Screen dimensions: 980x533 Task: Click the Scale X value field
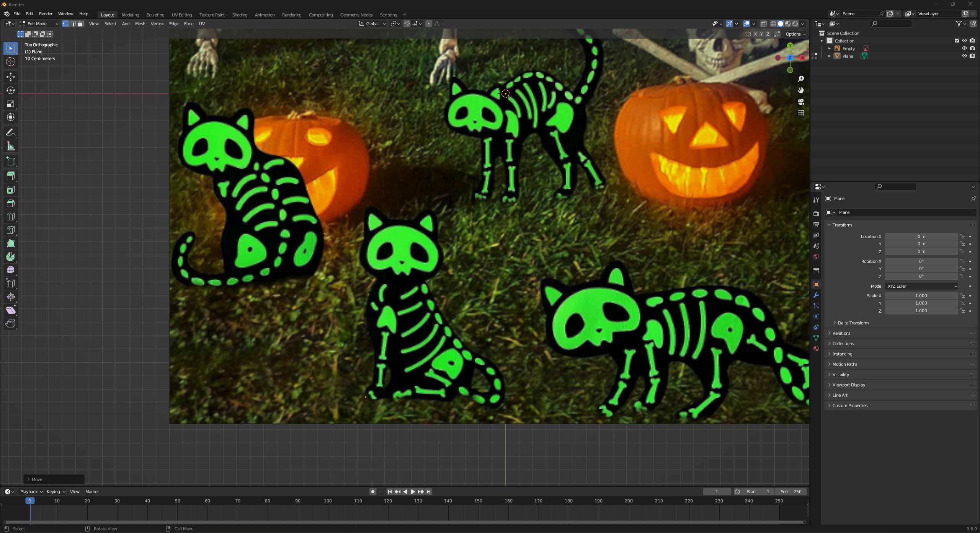[x=921, y=296]
